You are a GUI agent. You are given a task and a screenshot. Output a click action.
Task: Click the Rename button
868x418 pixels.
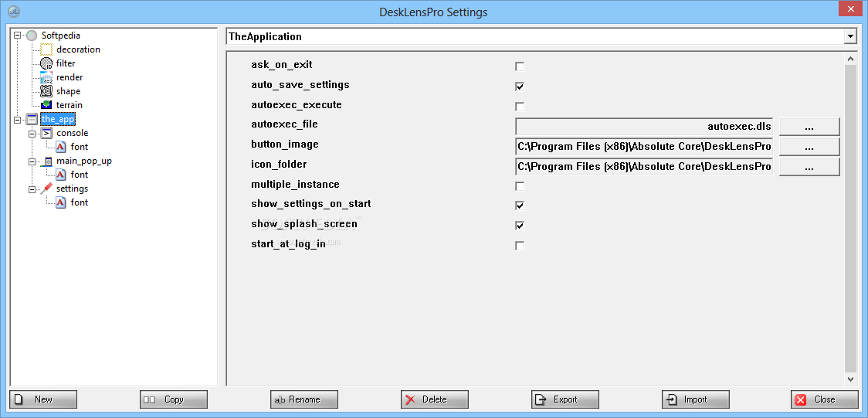[x=304, y=399]
